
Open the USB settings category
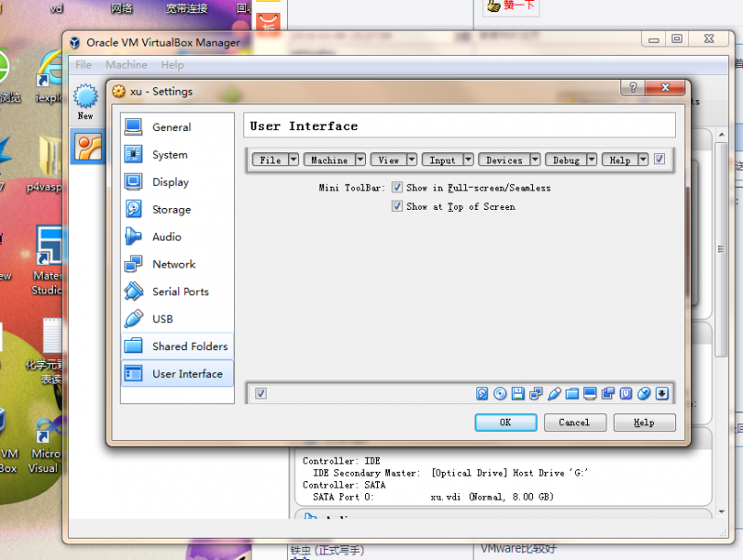point(177,319)
